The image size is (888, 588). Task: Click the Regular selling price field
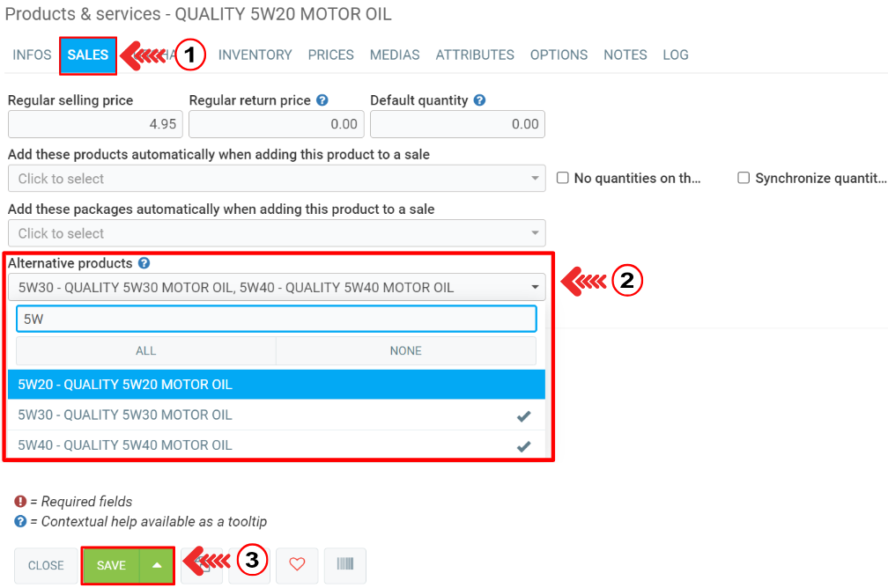(x=94, y=124)
